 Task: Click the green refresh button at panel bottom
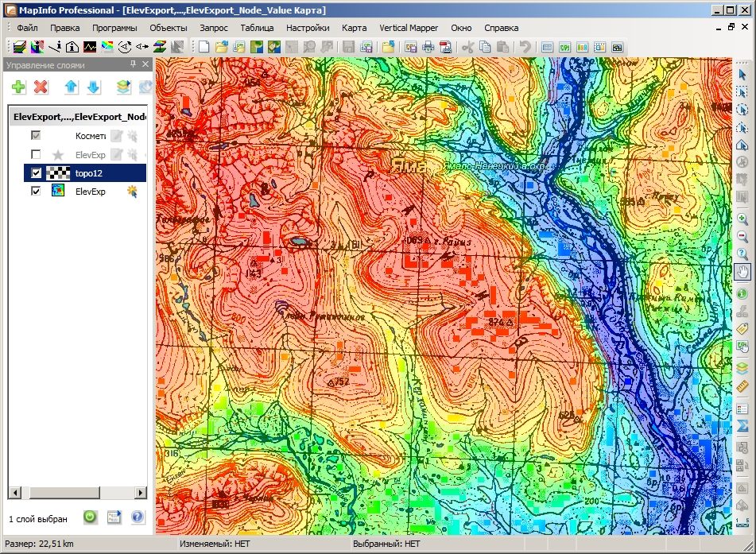[x=90, y=517]
